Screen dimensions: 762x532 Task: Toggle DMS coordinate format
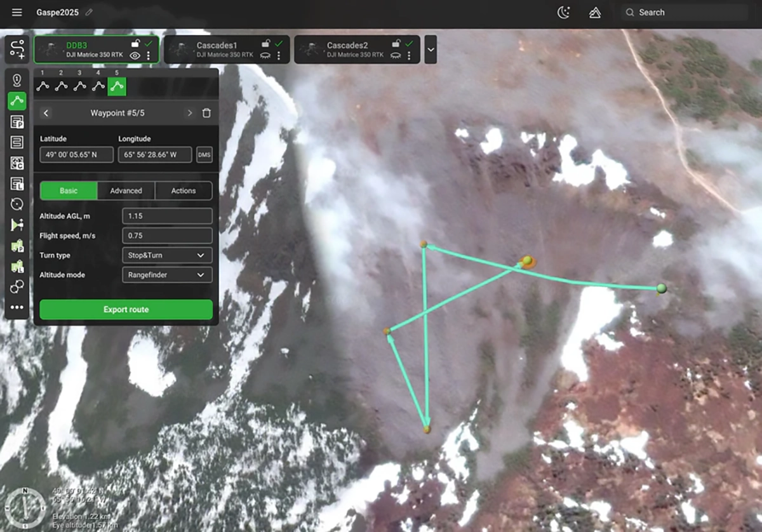point(204,154)
